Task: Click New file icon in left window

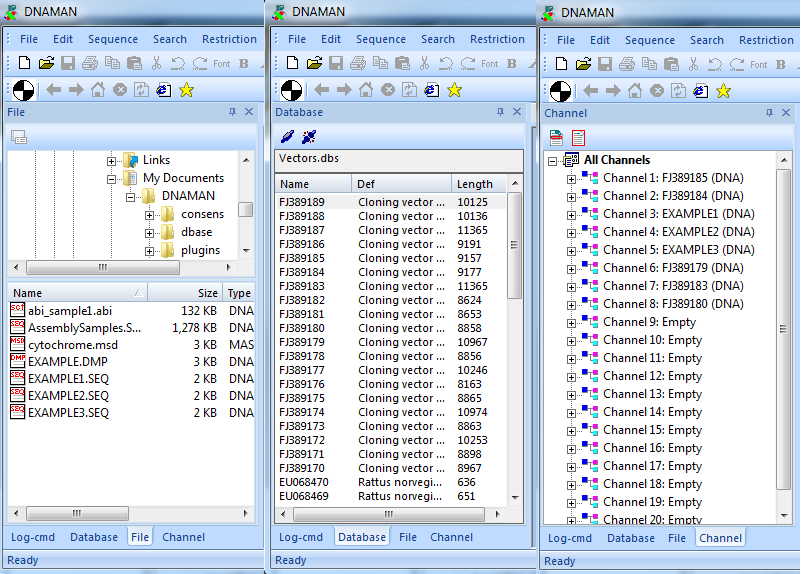Action: [24, 63]
